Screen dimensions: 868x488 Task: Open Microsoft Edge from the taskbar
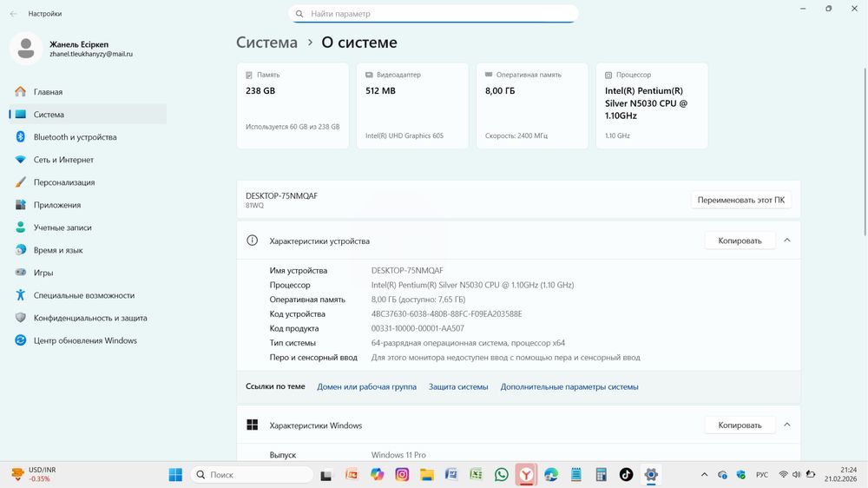click(x=551, y=475)
